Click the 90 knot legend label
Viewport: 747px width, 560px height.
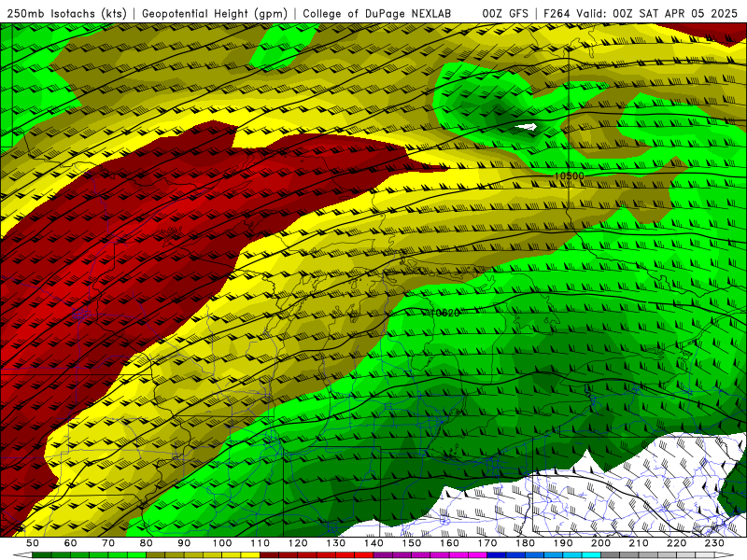tap(184, 543)
